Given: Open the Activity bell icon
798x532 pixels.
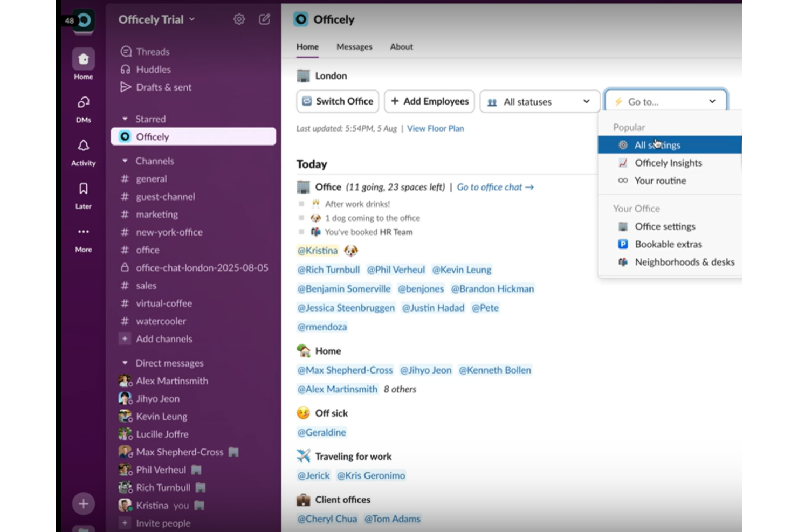Looking at the screenshot, I should click(x=83, y=146).
